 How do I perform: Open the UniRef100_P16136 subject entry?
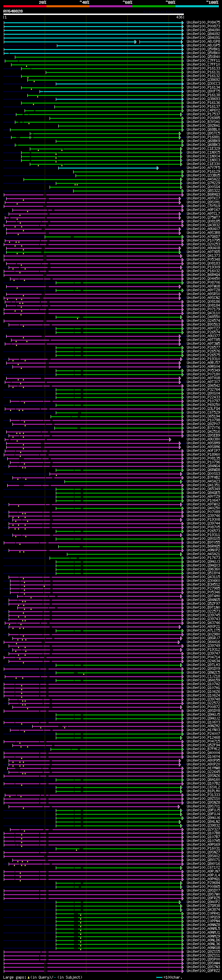pos(203,103)
